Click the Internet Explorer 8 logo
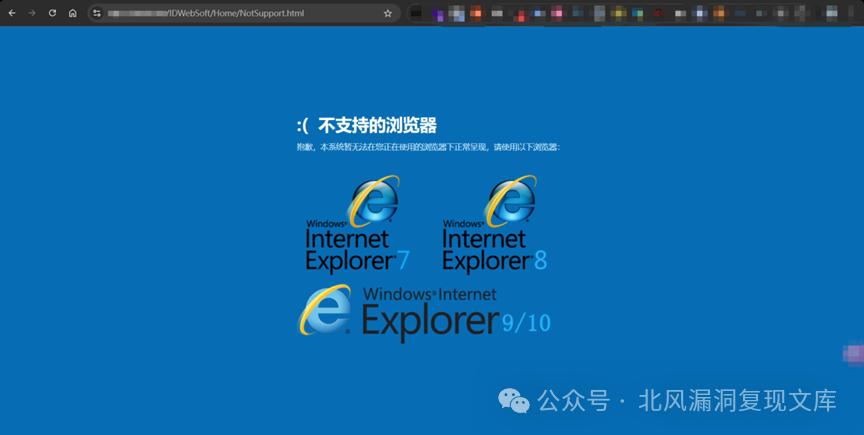Viewport: 864px width, 435px height. click(494, 224)
